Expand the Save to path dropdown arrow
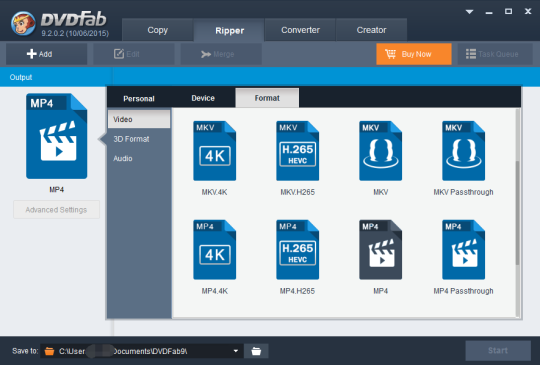The height and width of the screenshot is (365, 540). [236, 351]
